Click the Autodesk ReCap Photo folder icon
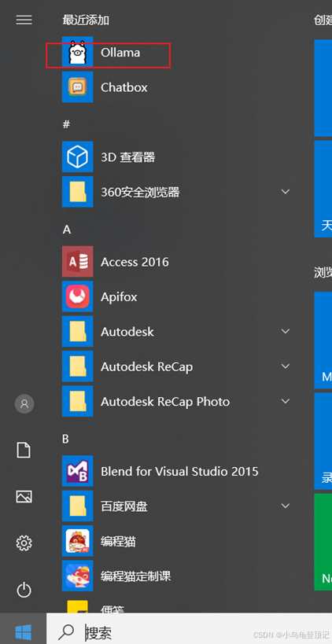Viewport: 332px width, 644px height. (x=77, y=401)
